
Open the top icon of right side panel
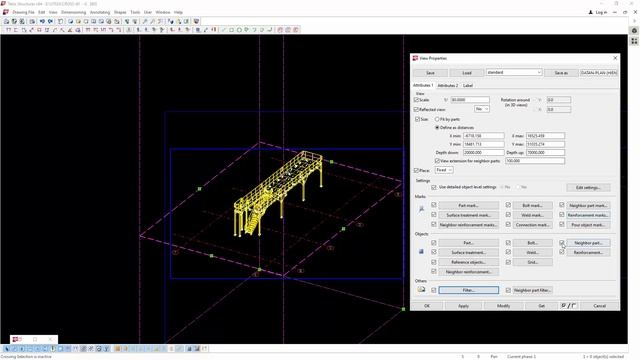tap(634, 31)
